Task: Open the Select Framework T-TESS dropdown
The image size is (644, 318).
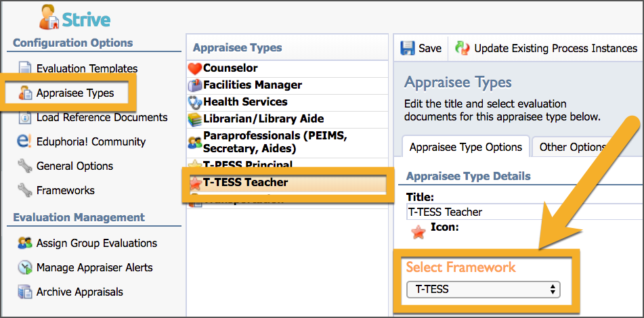Action: (x=483, y=290)
